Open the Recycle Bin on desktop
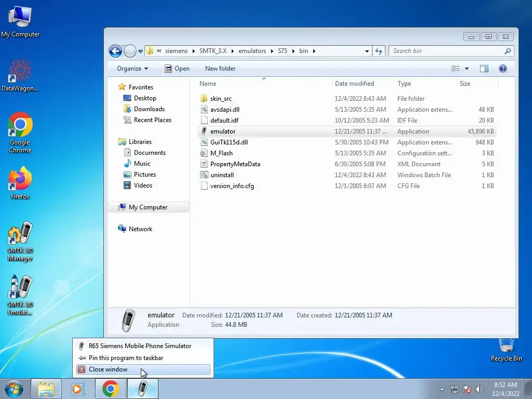This screenshot has height=399, width=532. tap(506, 350)
